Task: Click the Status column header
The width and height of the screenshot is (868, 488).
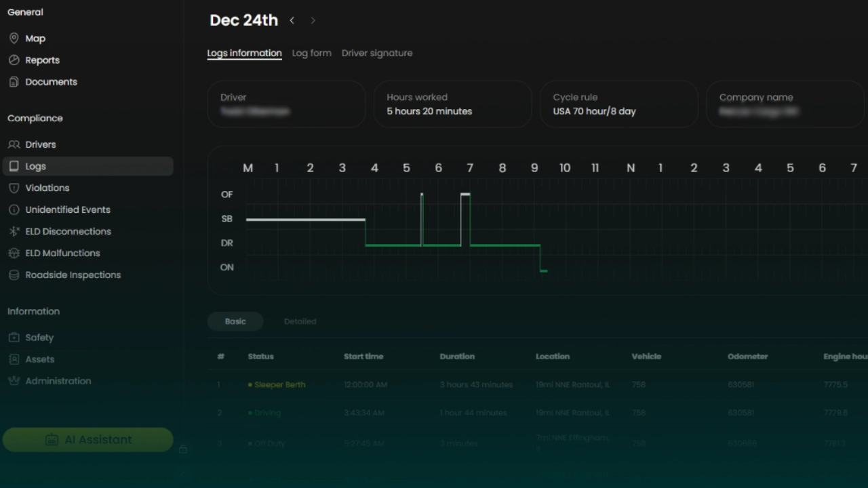Action: [261, 357]
